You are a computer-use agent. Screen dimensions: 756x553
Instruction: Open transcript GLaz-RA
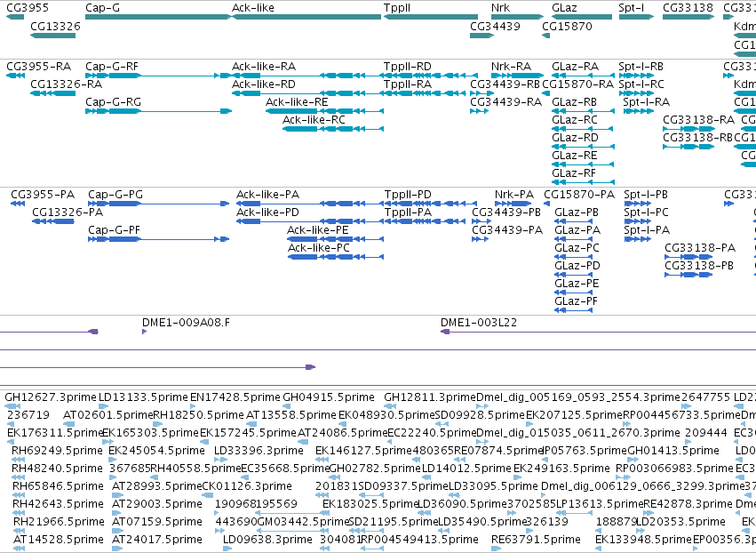click(584, 76)
